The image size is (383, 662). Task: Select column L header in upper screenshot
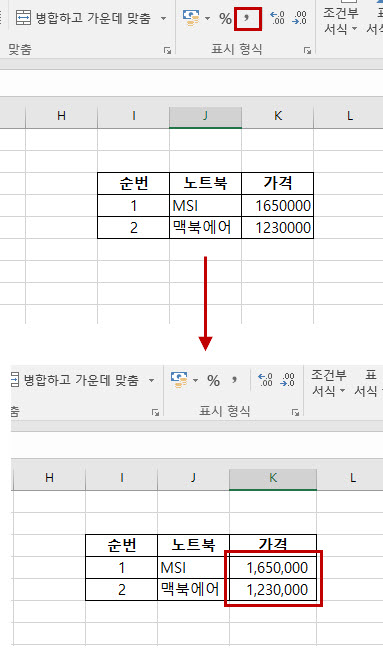349,116
